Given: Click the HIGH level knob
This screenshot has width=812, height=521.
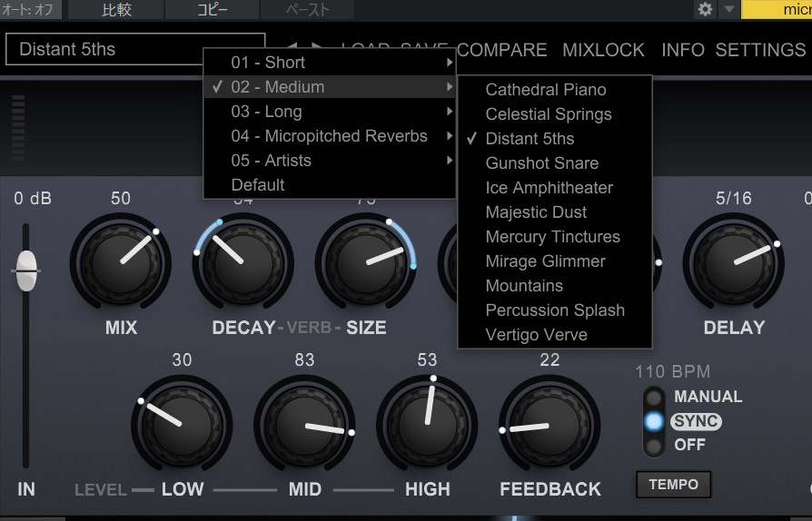Looking at the screenshot, I should coord(427,424).
